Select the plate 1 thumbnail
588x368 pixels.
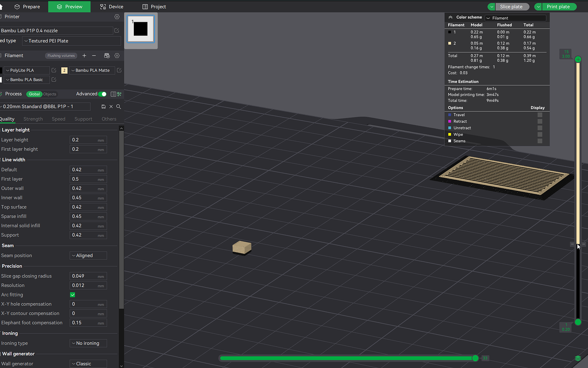(141, 29)
